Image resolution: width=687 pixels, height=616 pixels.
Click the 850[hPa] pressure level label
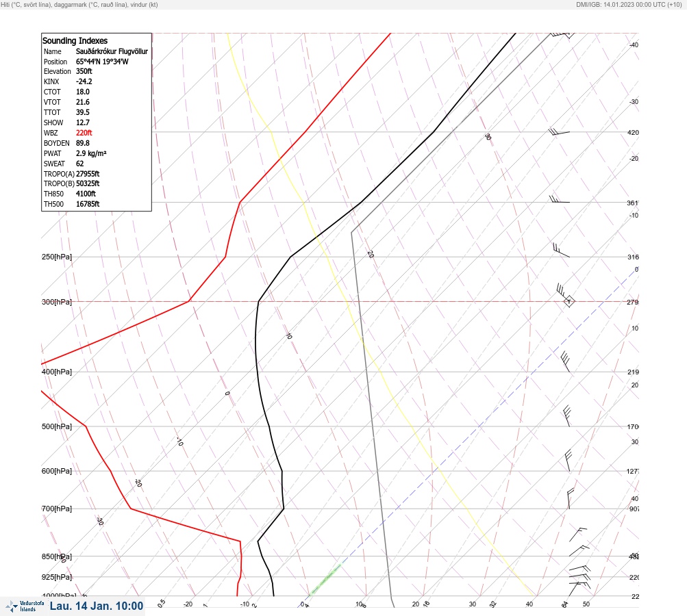(57, 557)
